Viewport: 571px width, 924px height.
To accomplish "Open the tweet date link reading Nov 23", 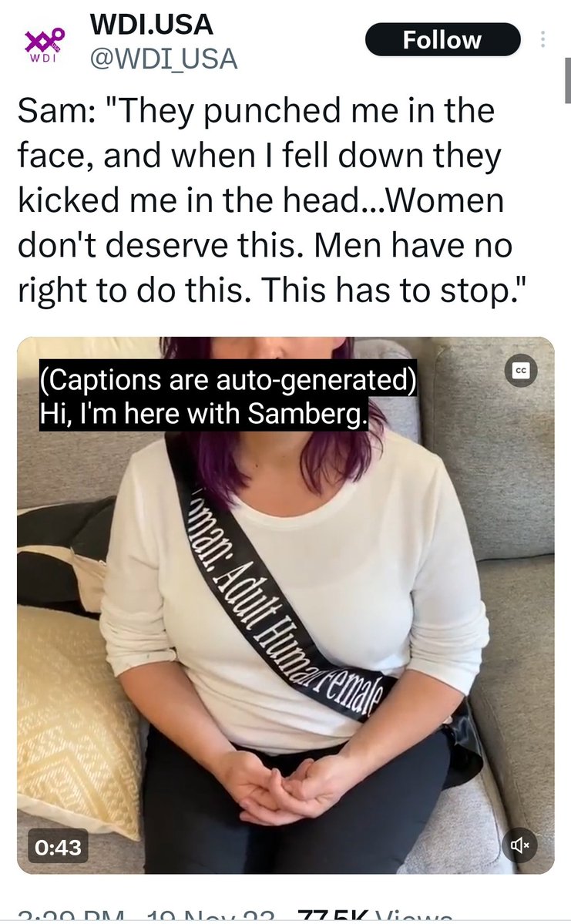I will tap(211, 916).
